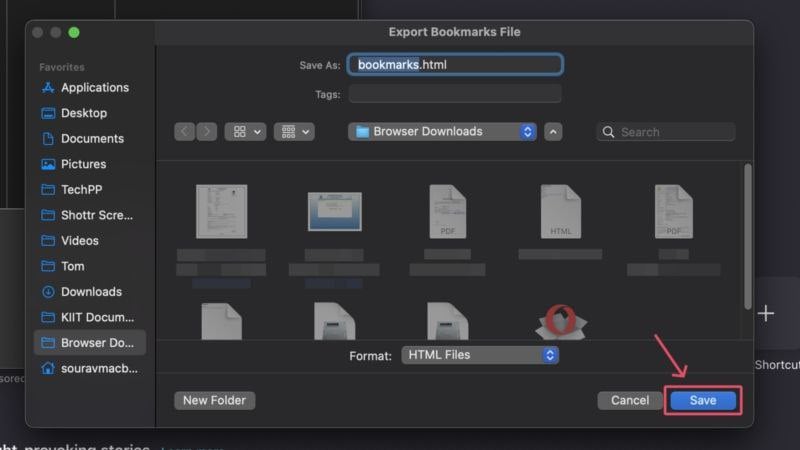Select Desktop in the sidebar

click(90, 113)
